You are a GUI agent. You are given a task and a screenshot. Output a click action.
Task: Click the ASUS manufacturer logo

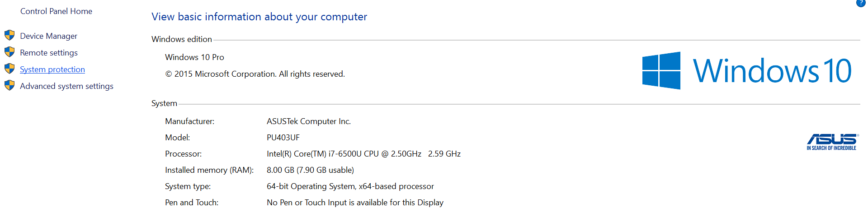[x=831, y=142]
